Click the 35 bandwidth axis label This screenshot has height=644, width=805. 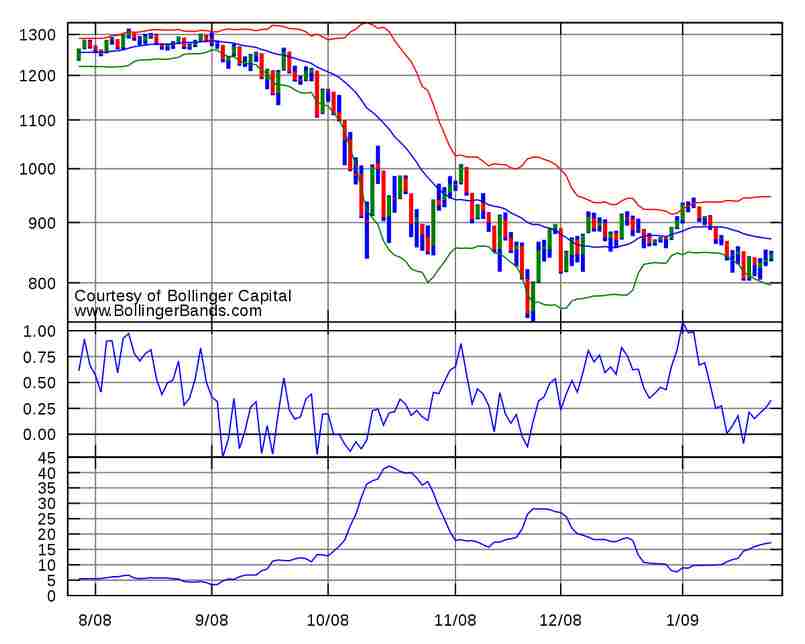point(47,488)
